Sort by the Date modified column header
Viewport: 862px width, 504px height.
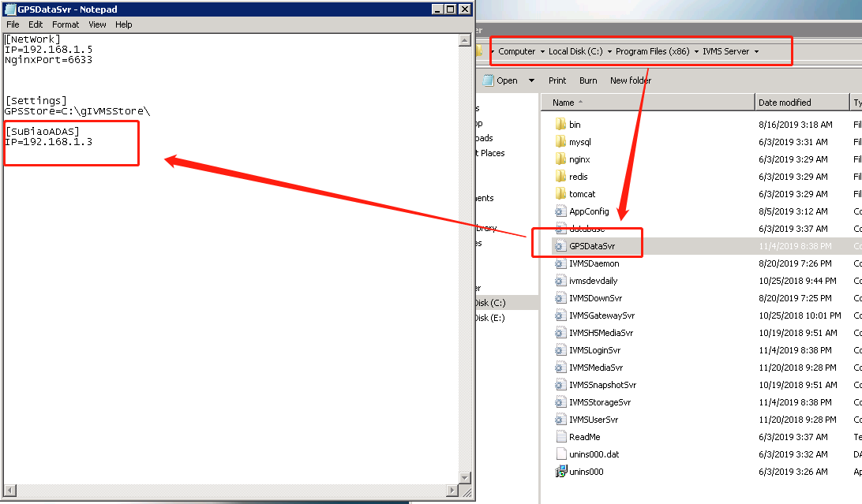(x=802, y=103)
